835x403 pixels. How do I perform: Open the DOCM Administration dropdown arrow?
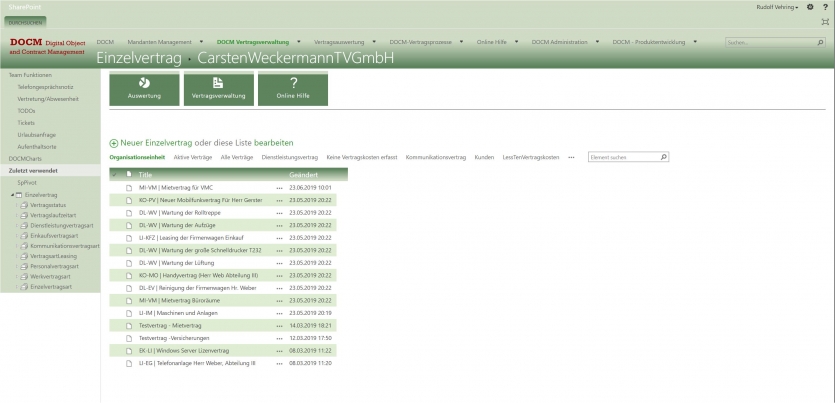597,42
